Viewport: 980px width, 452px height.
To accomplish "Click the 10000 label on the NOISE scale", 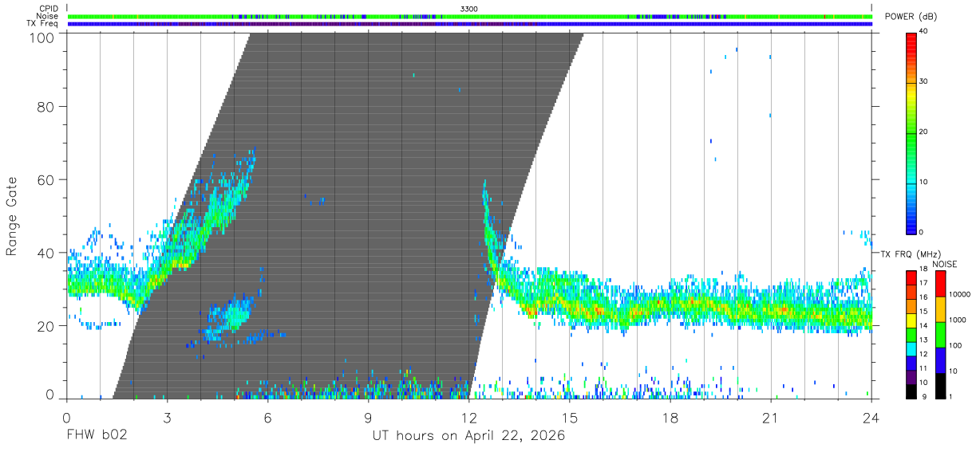I will click(959, 295).
